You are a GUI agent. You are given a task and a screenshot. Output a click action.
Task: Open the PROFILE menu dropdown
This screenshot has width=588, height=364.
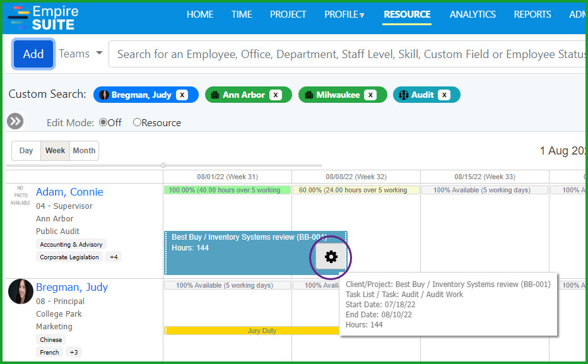click(x=344, y=15)
